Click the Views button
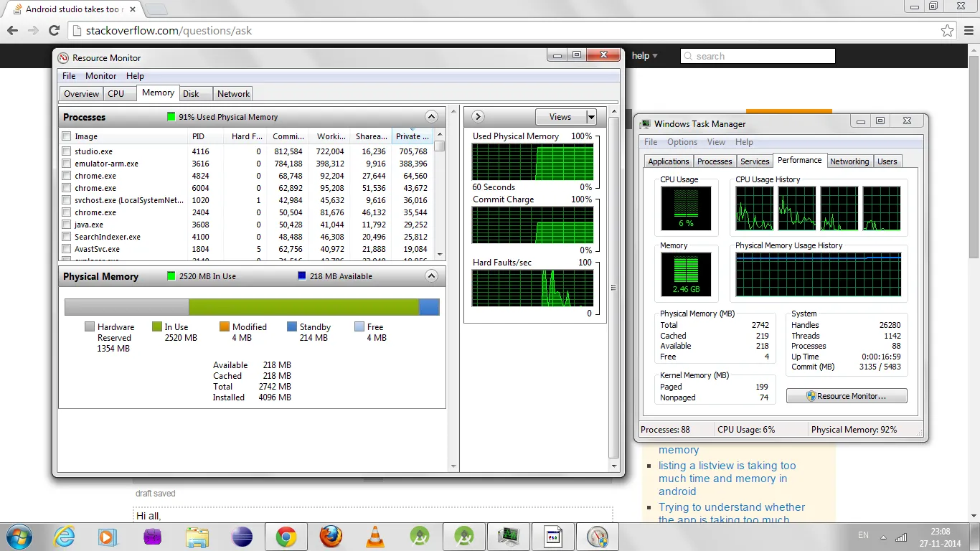The image size is (980, 551). tap(560, 117)
